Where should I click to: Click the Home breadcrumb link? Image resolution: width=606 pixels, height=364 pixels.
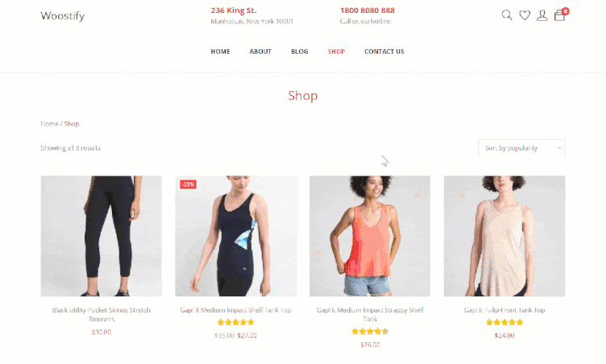click(49, 124)
